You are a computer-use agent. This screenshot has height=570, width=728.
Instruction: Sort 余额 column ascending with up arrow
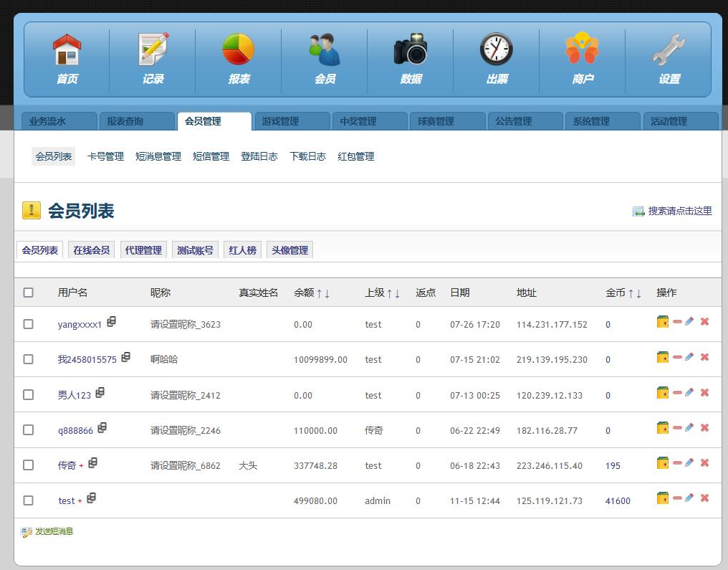click(x=319, y=293)
